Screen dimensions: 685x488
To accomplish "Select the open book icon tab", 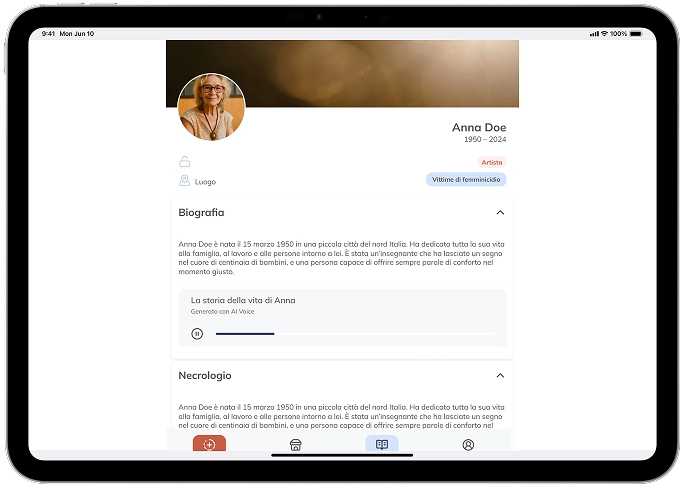I will point(382,444).
